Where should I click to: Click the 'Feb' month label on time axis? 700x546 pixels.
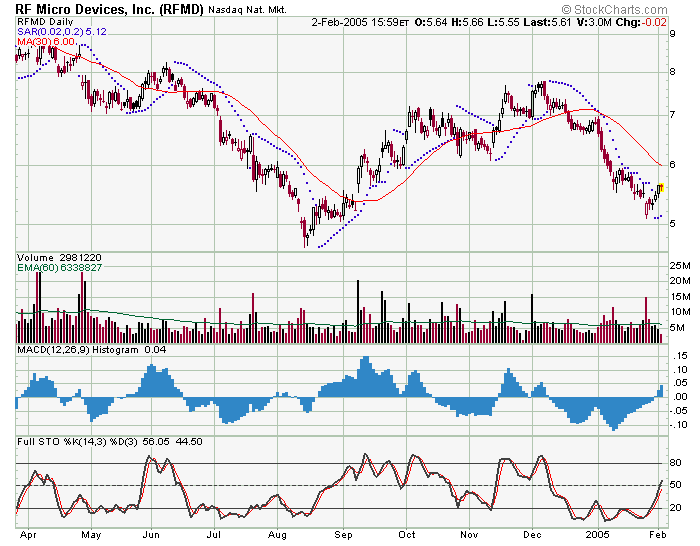pos(658,535)
